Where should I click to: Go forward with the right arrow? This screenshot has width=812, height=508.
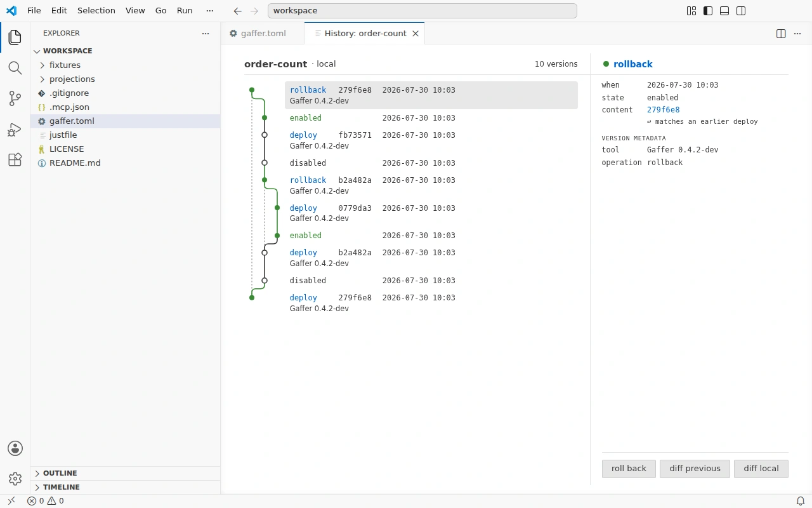(254, 11)
